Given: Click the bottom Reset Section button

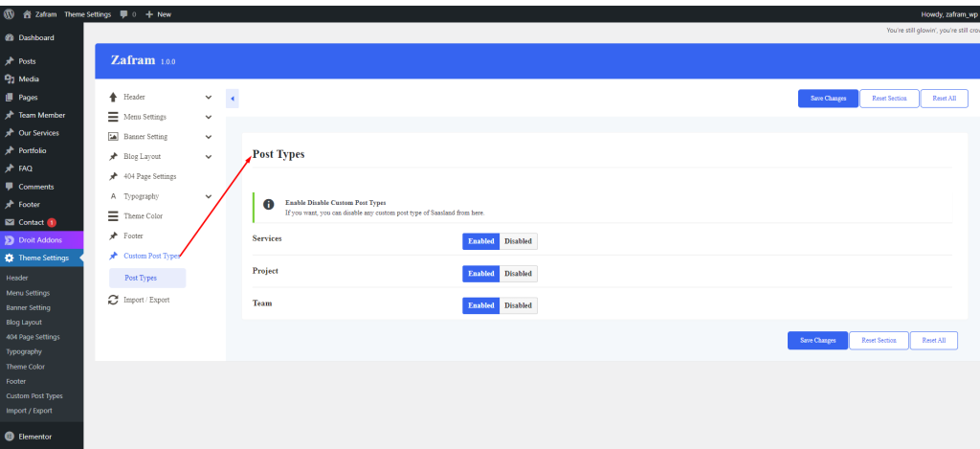Looking at the screenshot, I should [x=879, y=340].
